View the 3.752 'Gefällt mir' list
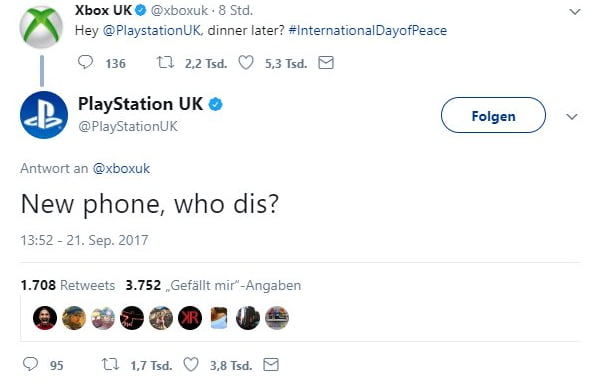This screenshot has height=388, width=602. coord(213,285)
